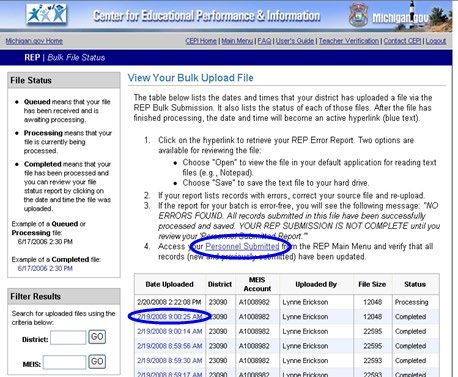Viewport: 458px width, 377px height.
Task: Click file size 22595 in the 9:00:14 AM row
Action: pos(372,331)
